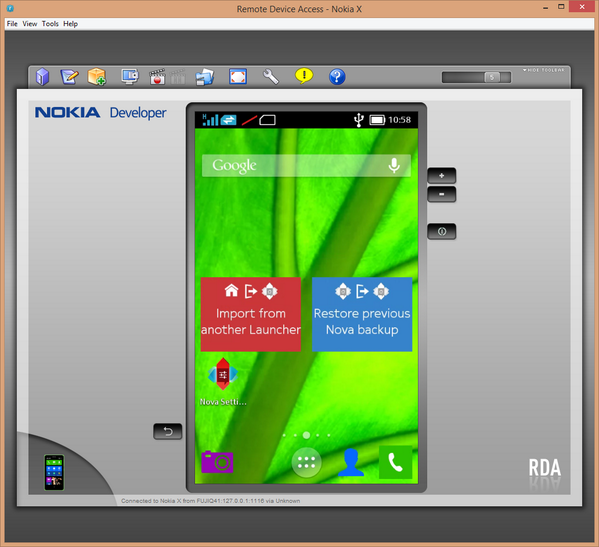Tap the Google voice search microphone

394,165
